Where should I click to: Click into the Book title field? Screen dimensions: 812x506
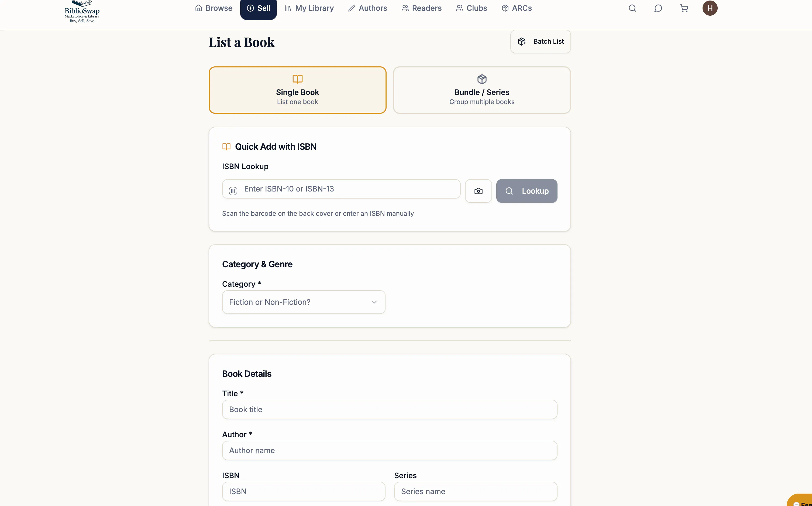(x=390, y=409)
